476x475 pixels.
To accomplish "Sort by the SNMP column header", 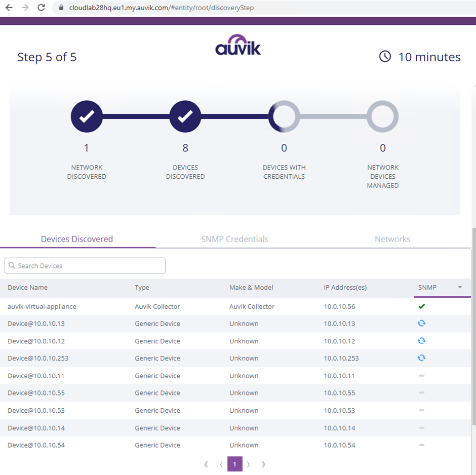I will click(427, 288).
